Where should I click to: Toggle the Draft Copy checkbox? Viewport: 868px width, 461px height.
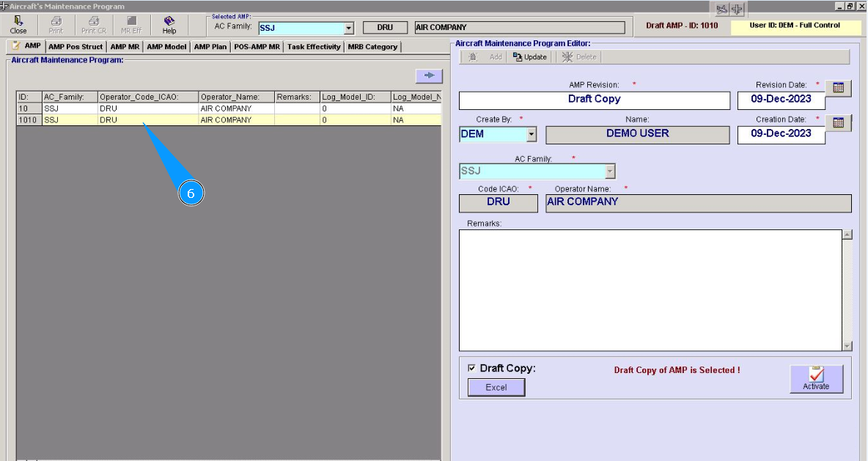(x=471, y=368)
